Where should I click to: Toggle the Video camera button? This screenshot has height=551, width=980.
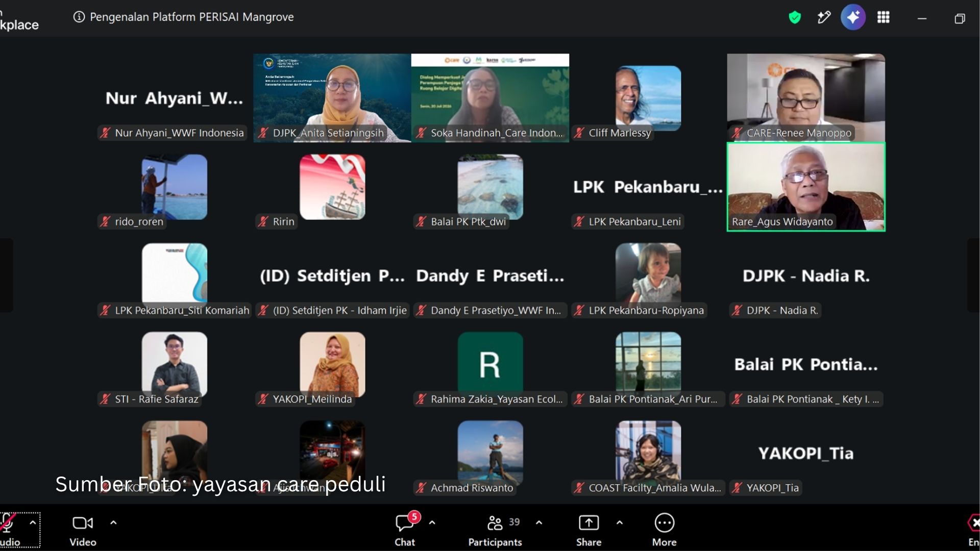[x=83, y=530]
